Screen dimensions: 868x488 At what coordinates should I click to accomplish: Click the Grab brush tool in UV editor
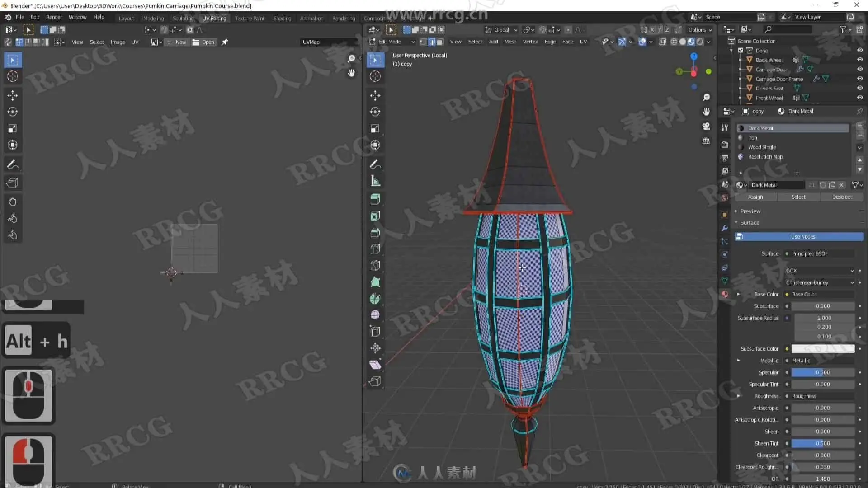pyautogui.click(x=13, y=202)
